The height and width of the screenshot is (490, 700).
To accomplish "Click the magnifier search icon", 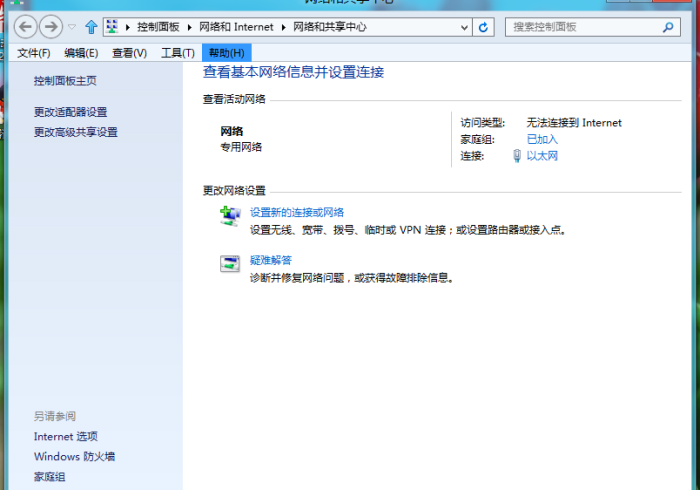I will (668, 27).
